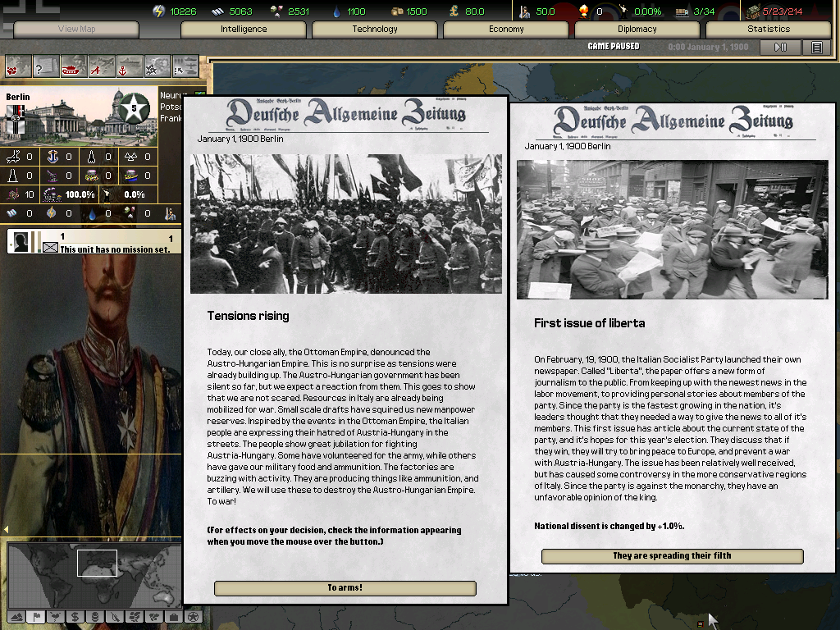Viewport: 840px width, 630px height.
Task: Open the Intelligence tab
Action: 243,29
